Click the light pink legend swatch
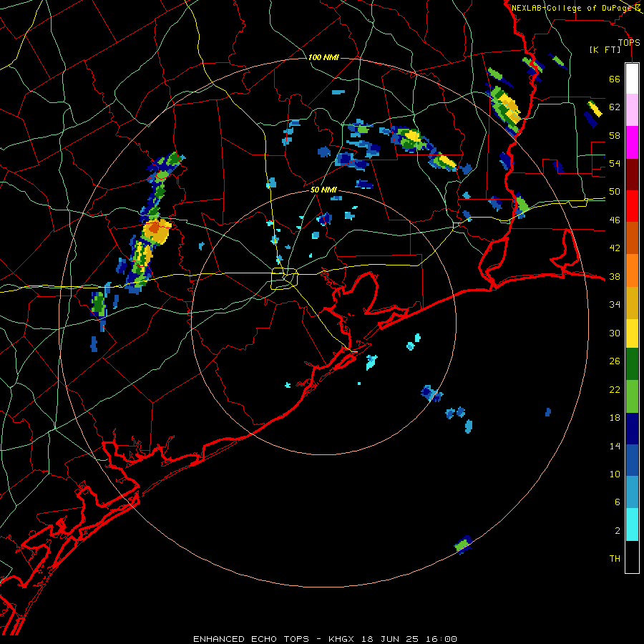Screen dimensions: 644x644 [x=632, y=109]
